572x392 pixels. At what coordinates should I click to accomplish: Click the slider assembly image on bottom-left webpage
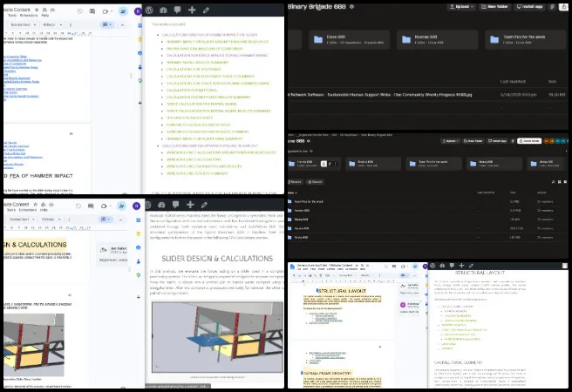click(x=217, y=336)
